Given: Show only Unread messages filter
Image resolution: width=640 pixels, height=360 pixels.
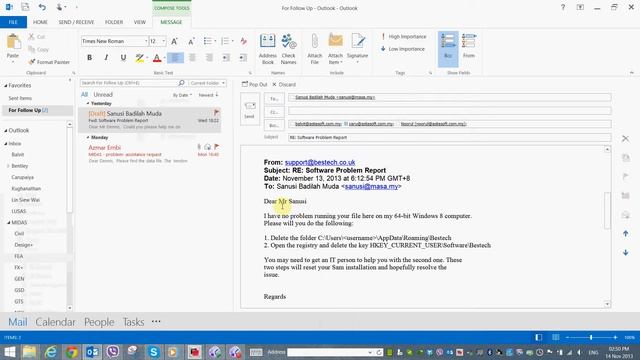Looking at the screenshot, I should pyautogui.click(x=103, y=95).
